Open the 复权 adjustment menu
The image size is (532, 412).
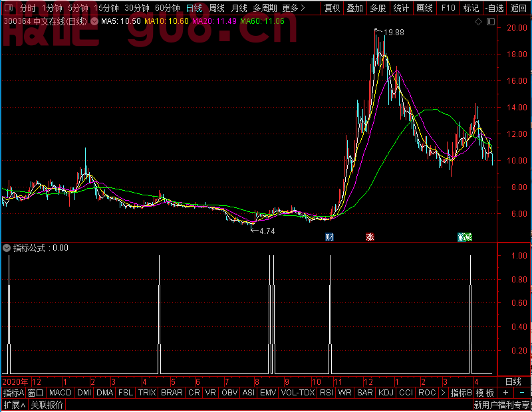click(332, 8)
